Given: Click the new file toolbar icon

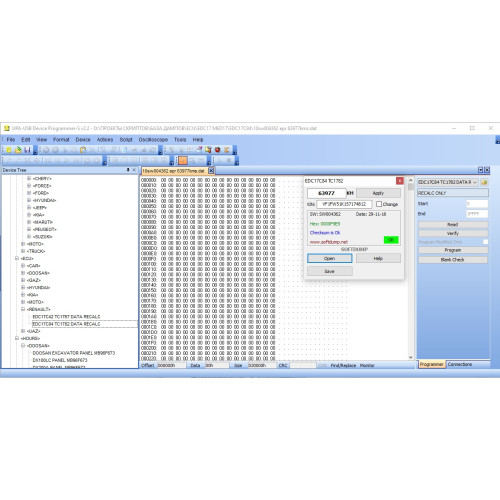Looking at the screenshot, I should (9, 150).
